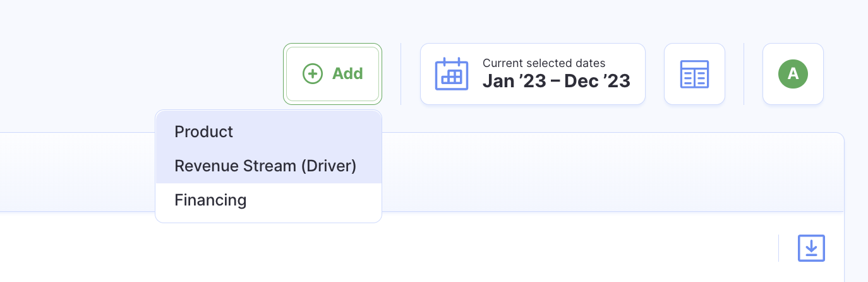Click the download arrow icon
Image resolution: width=868 pixels, height=282 pixels.
click(x=811, y=248)
